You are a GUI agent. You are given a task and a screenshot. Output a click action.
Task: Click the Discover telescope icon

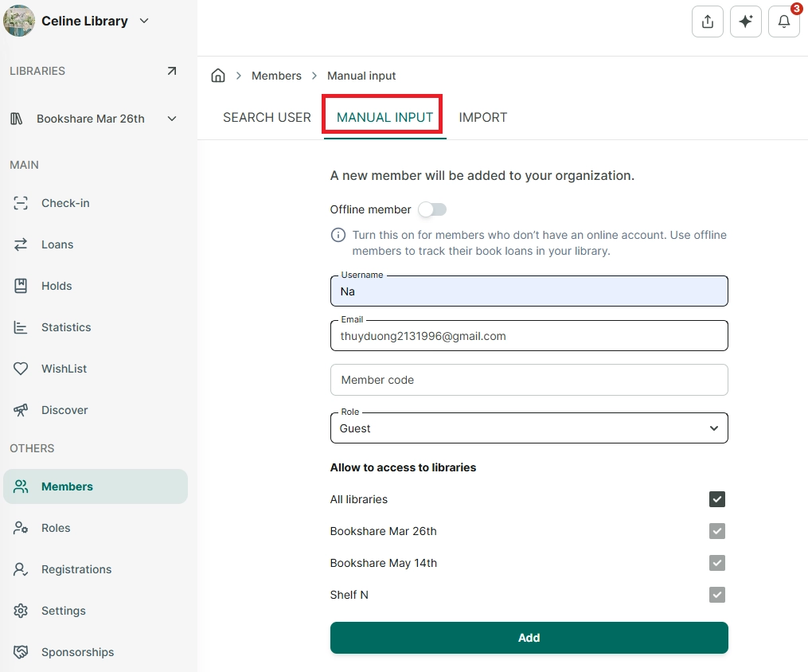point(21,410)
